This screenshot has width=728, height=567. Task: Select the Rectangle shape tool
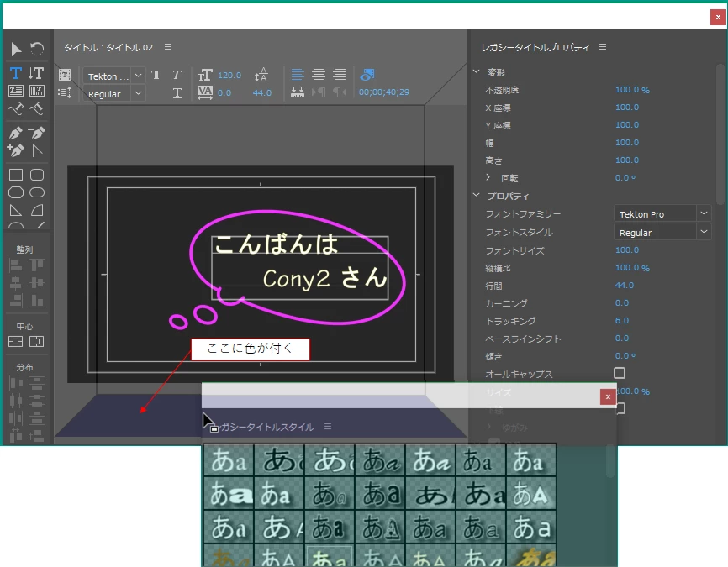(16, 175)
